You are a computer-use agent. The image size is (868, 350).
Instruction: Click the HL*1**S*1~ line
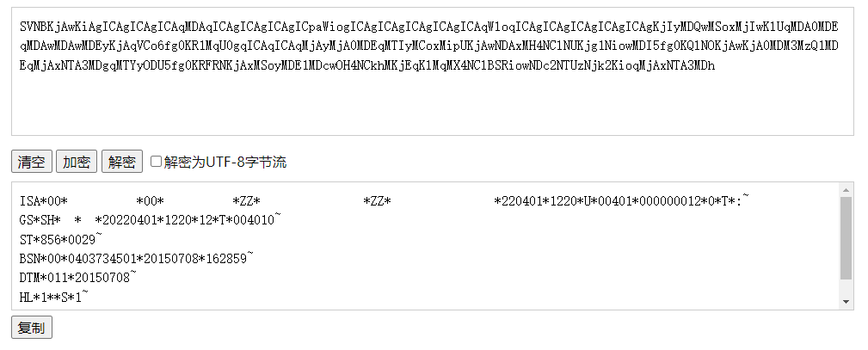point(53,297)
